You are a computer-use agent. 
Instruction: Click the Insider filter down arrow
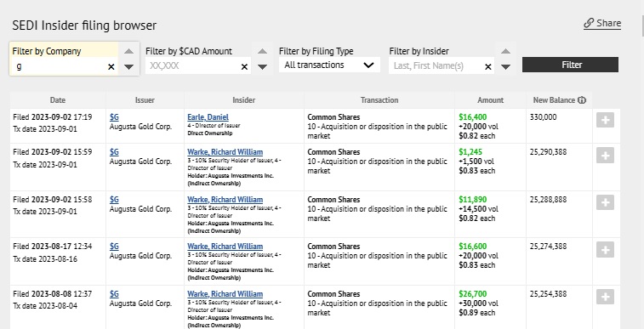(506, 67)
